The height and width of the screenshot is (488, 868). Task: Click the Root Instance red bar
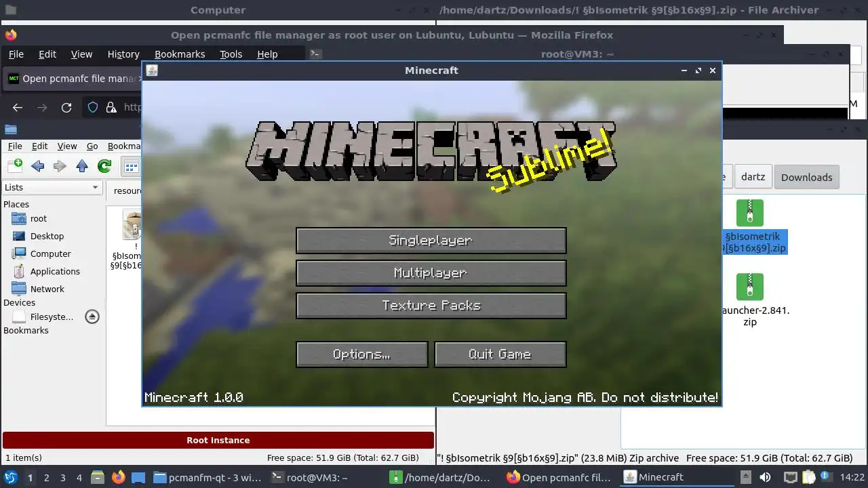(x=218, y=441)
